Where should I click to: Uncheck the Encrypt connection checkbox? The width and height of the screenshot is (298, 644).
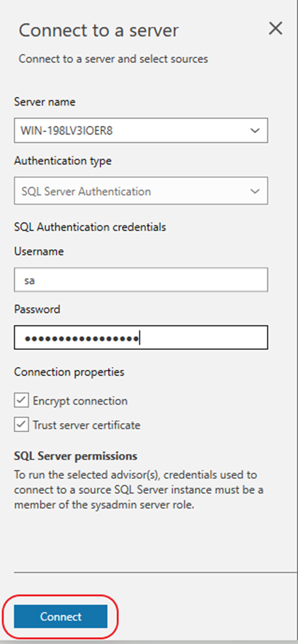(x=21, y=400)
